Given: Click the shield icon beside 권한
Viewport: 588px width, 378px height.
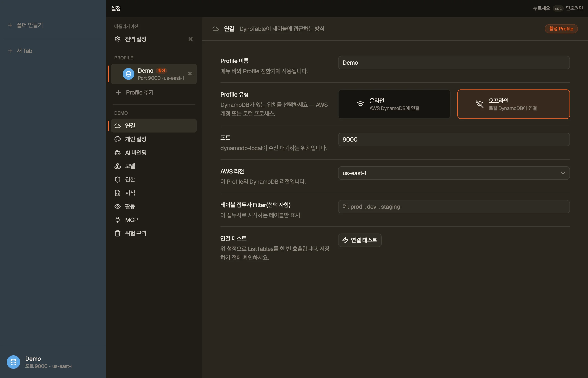Looking at the screenshot, I should (x=118, y=179).
